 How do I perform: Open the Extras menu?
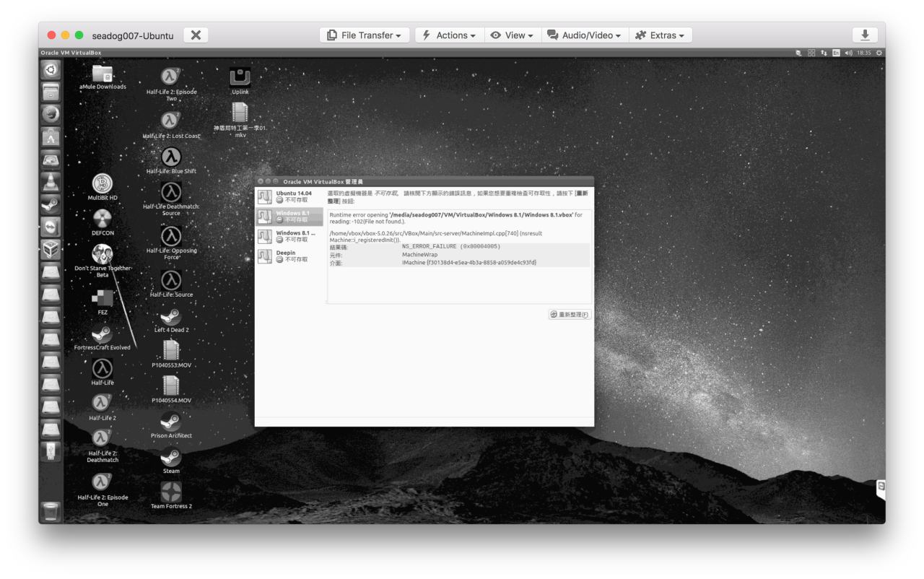coord(661,35)
